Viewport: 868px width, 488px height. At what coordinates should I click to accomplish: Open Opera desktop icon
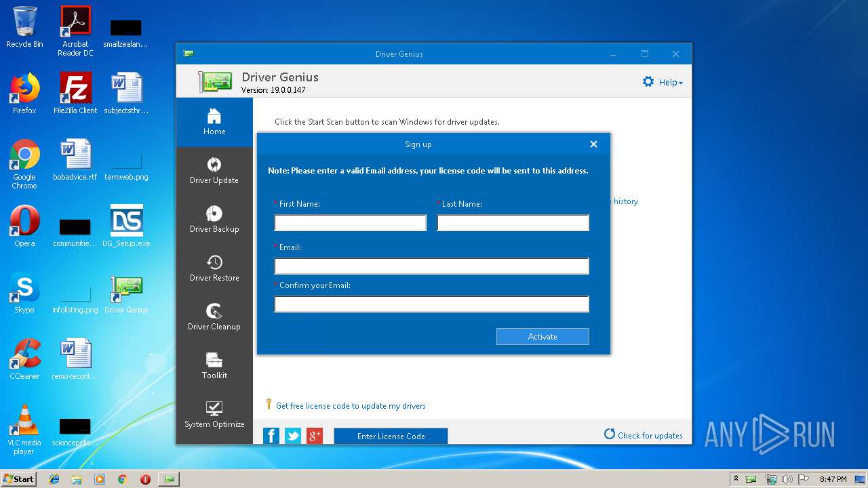click(x=24, y=227)
